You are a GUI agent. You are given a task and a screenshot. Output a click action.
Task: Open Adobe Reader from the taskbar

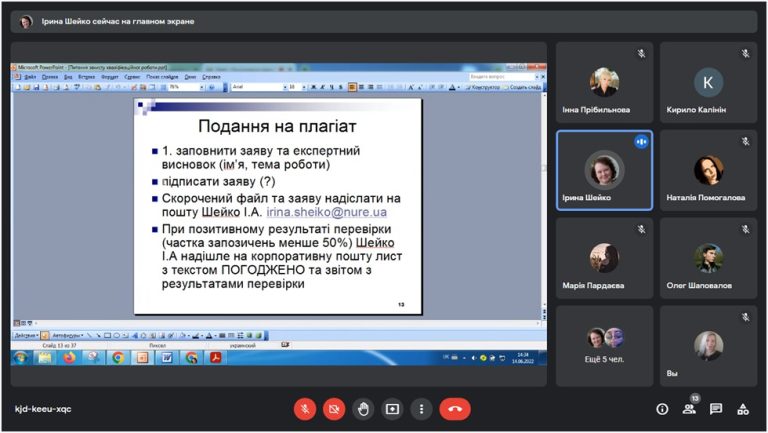[216, 358]
